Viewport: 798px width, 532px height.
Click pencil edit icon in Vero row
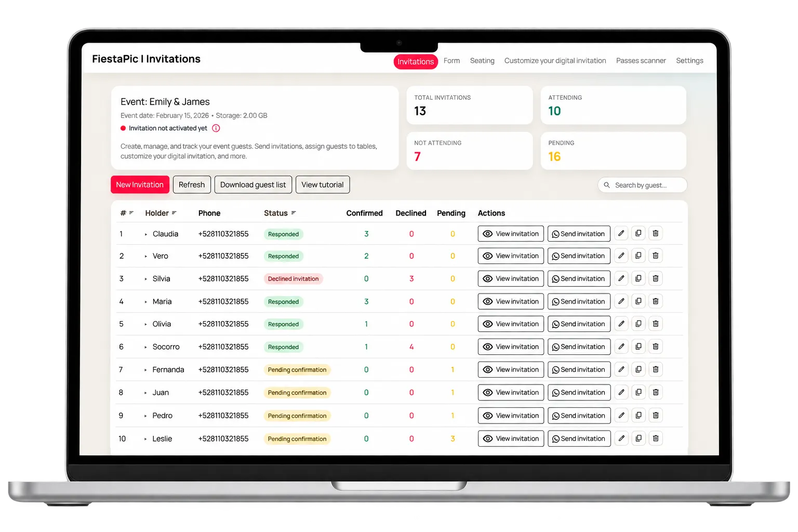621,256
